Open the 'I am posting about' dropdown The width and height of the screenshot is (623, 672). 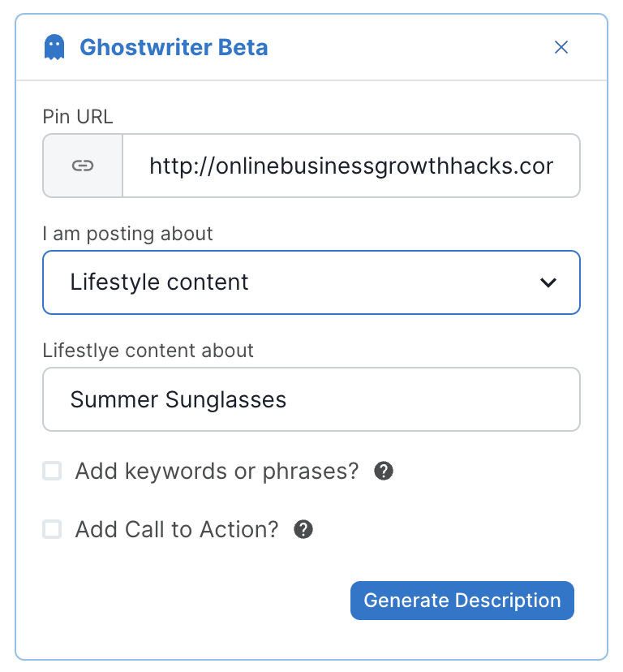(x=311, y=282)
